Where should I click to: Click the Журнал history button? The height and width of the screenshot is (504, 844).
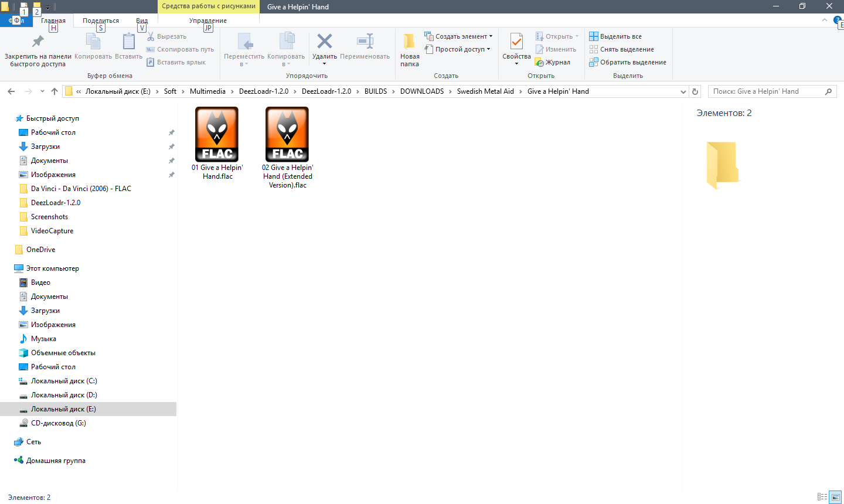tap(553, 62)
